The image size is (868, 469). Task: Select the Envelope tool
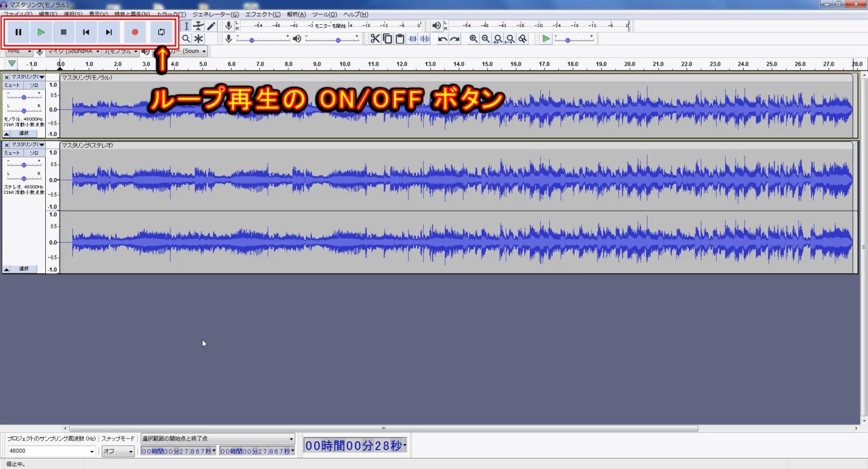point(198,25)
